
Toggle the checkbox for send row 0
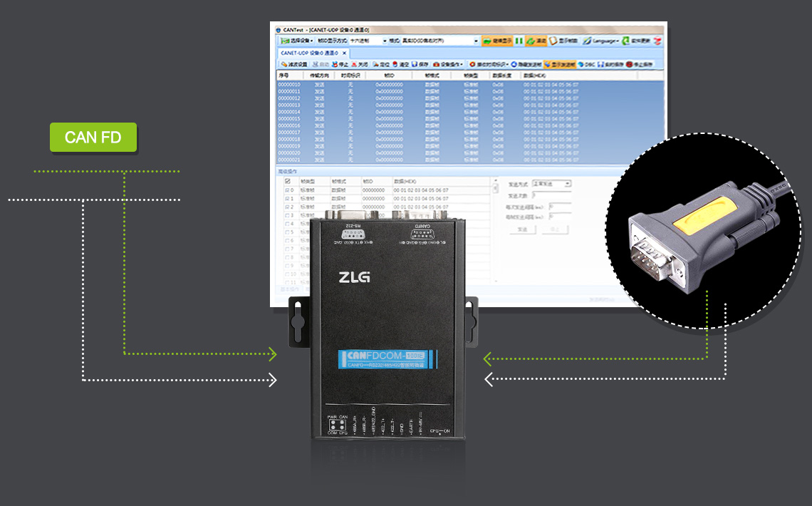(288, 190)
